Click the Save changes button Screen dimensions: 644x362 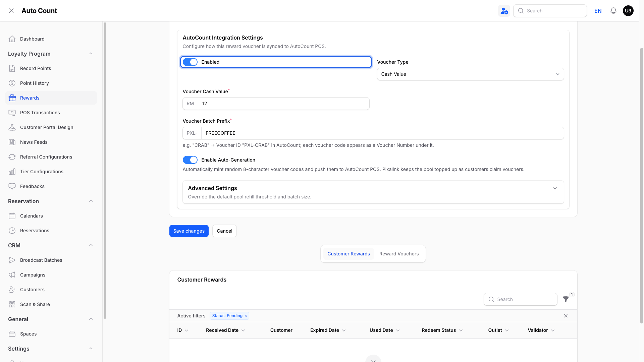click(x=189, y=231)
